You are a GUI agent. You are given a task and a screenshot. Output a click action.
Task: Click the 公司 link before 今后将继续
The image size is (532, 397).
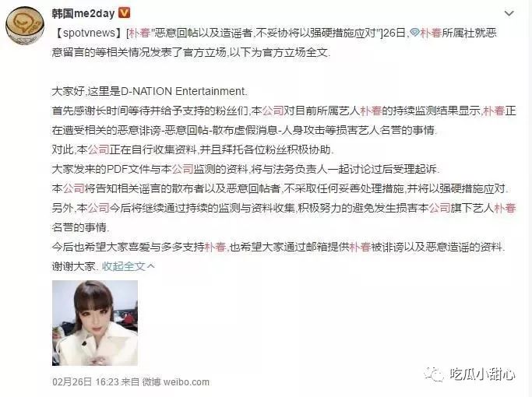[x=98, y=208]
